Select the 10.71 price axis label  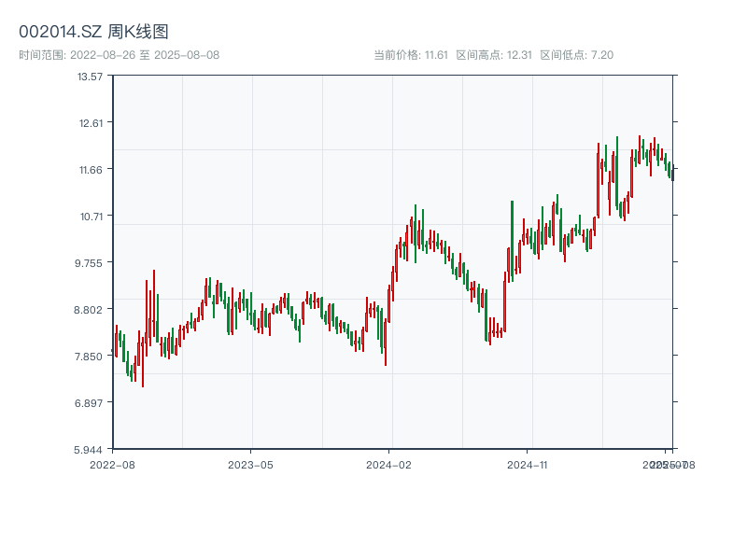[90, 217]
